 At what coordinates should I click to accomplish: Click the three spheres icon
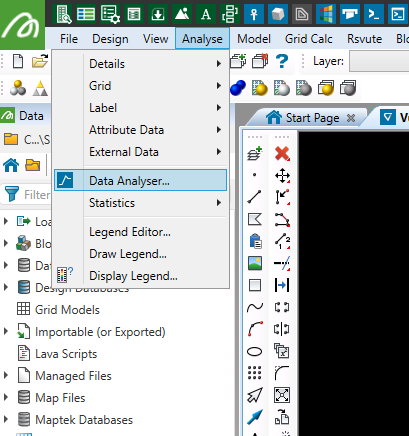[x=18, y=88]
